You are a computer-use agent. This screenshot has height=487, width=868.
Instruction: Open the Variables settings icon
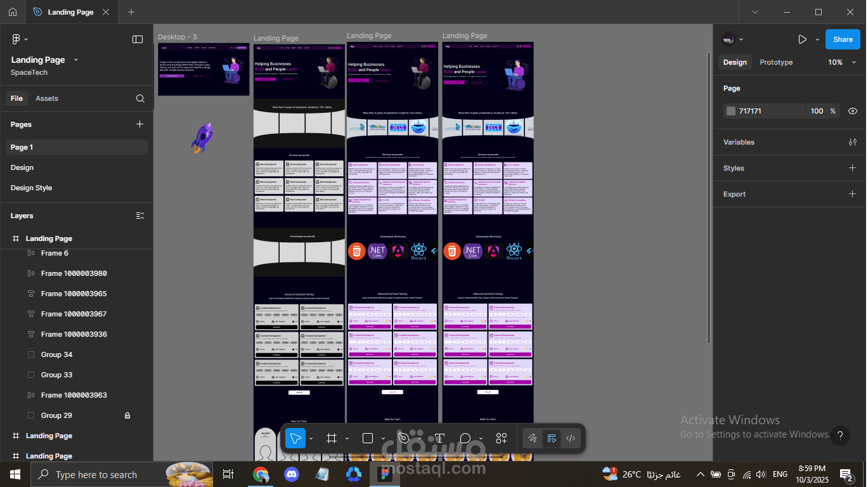click(x=853, y=142)
